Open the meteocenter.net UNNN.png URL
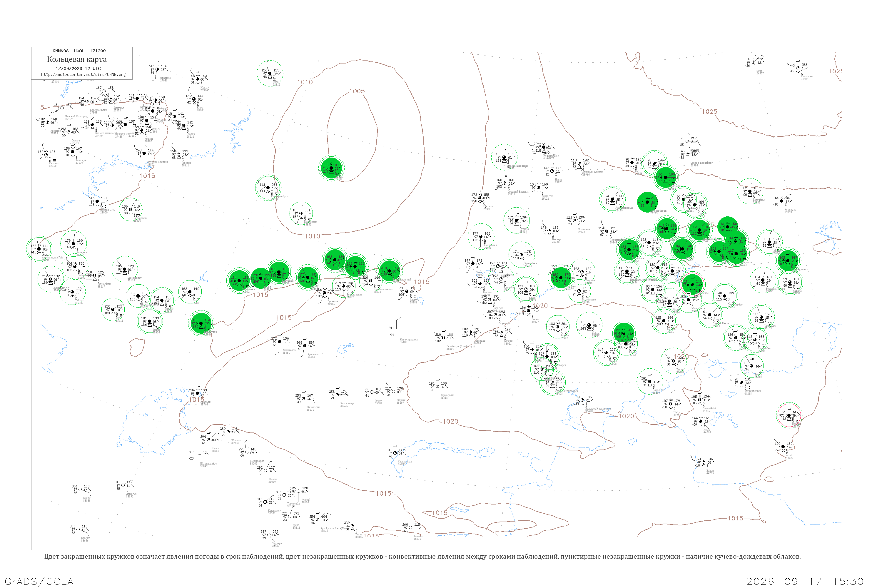 (83, 75)
